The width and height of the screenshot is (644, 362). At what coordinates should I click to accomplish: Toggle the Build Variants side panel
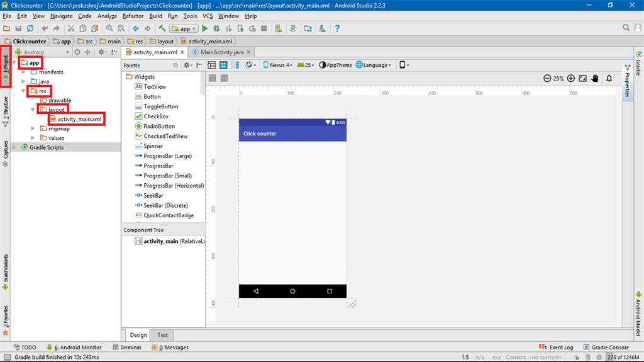tap(5, 271)
